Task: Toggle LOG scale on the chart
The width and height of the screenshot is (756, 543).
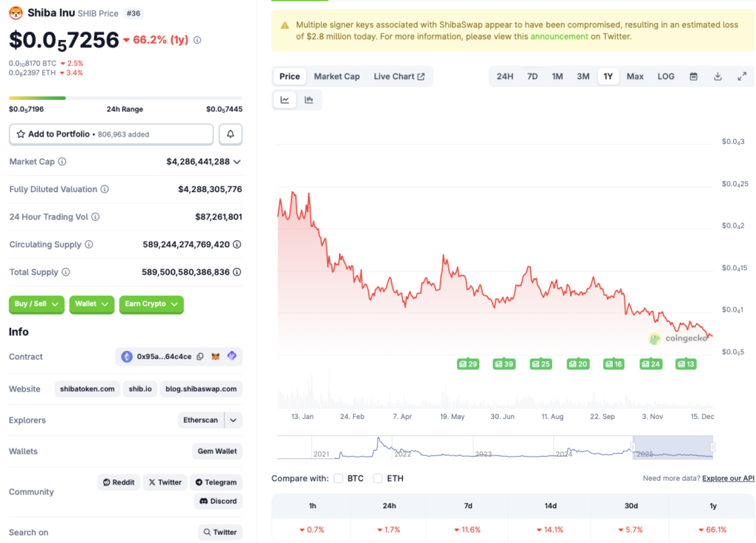Action: pyautogui.click(x=665, y=76)
